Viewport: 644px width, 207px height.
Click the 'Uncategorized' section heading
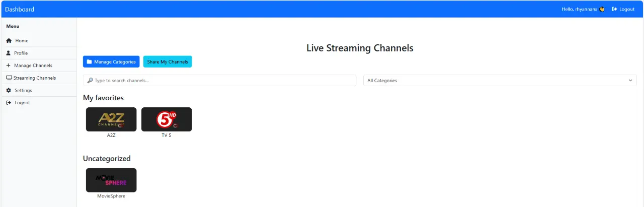(x=107, y=159)
